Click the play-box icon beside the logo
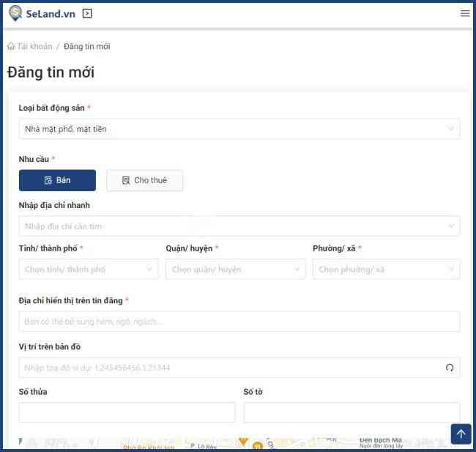Screen dimensions: 476x452 pos(87,13)
